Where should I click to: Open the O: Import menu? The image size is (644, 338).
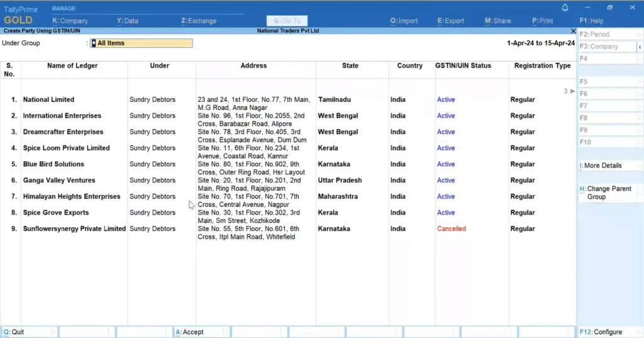[x=404, y=21]
